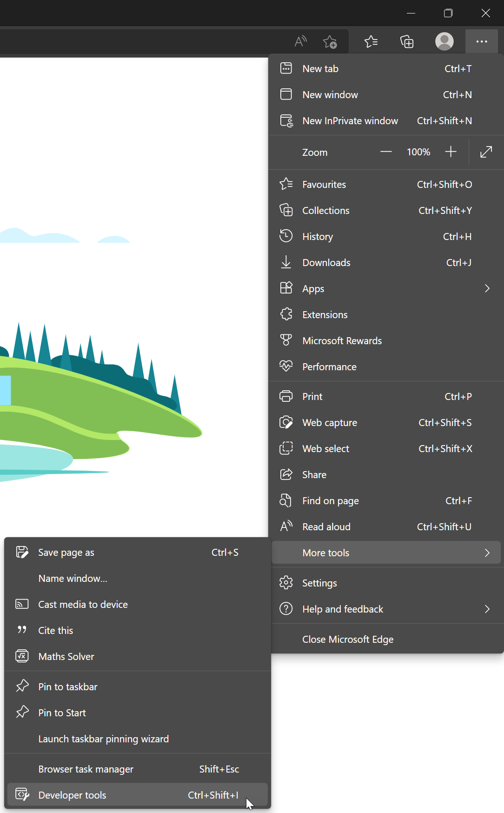The height and width of the screenshot is (813, 504).
Task: Click the Read aloud toolbar icon
Action: click(301, 41)
